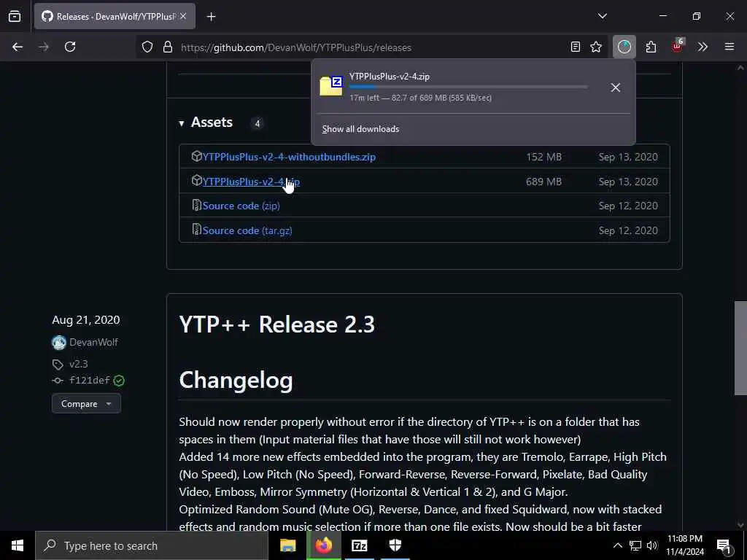Open Windows Security shield taskbar icon
The width and height of the screenshot is (747, 560).
tap(395, 545)
